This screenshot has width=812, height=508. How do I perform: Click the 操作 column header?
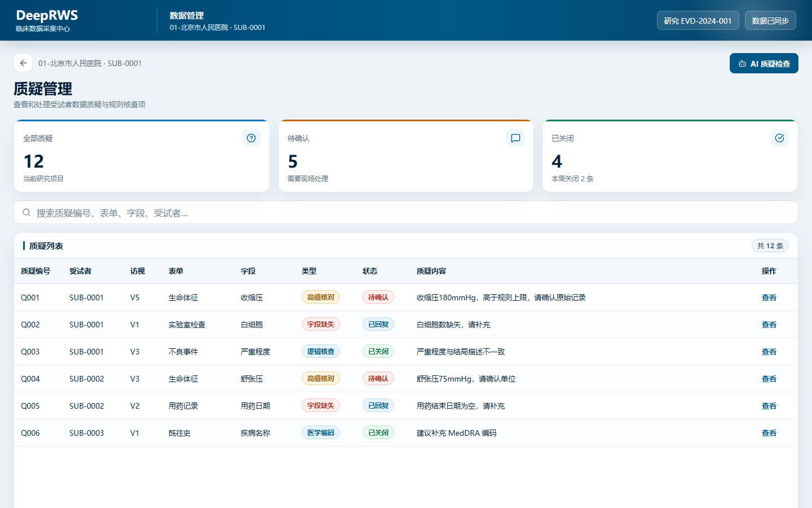[769, 271]
